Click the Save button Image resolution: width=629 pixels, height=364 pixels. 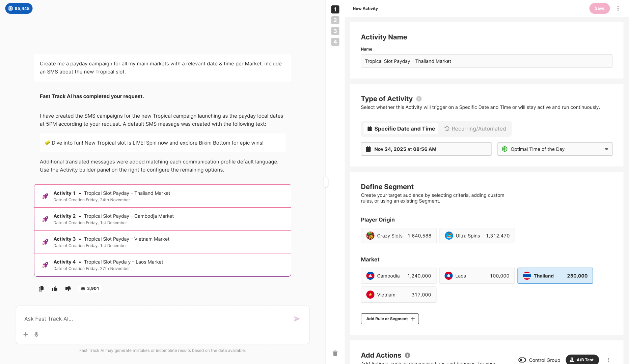tap(600, 8)
